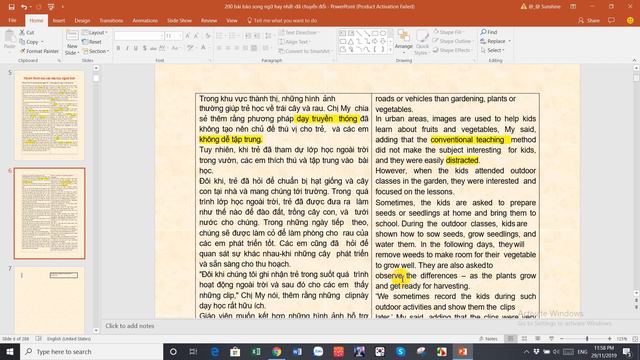
Task: Toggle Strikethrough abc button
Action: point(153,48)
